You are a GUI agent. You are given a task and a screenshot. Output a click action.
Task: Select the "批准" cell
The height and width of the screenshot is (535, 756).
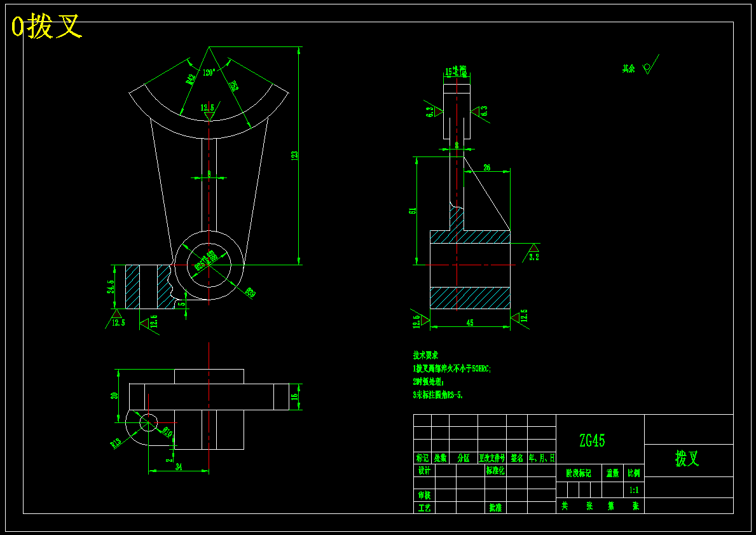click(x=495, y=508)
